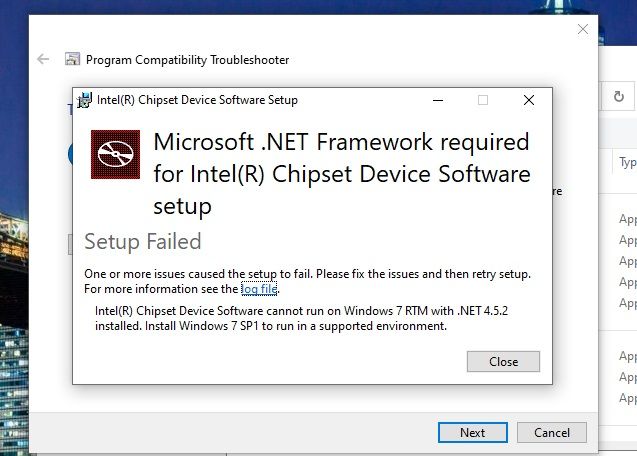The width and height of the screenshot is (637, 456).
Task: Click the Type column header in background list
Action: pos(627,162)
